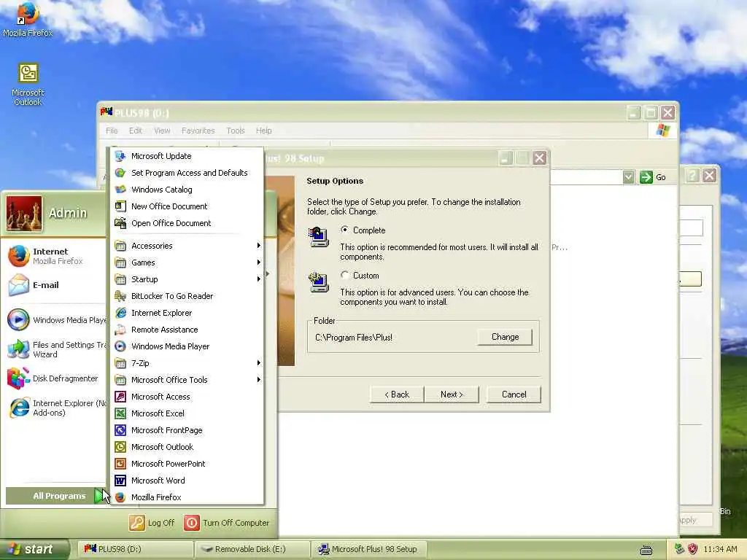Open Help menu in PLUS98 window
Image resolution: width=747 pixels, height=560 pixels.
[x=264, y=131]
